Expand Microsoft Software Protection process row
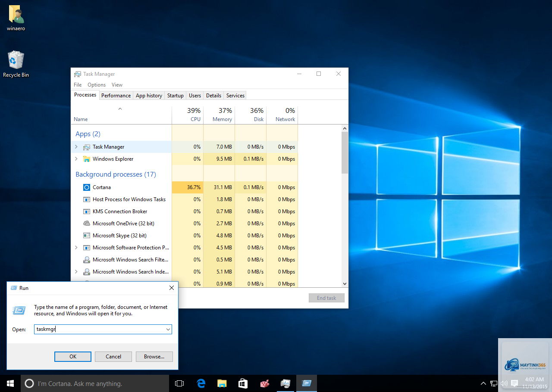Image resolution: width=552 pixels, height=392 pixels. click(76, 248)
